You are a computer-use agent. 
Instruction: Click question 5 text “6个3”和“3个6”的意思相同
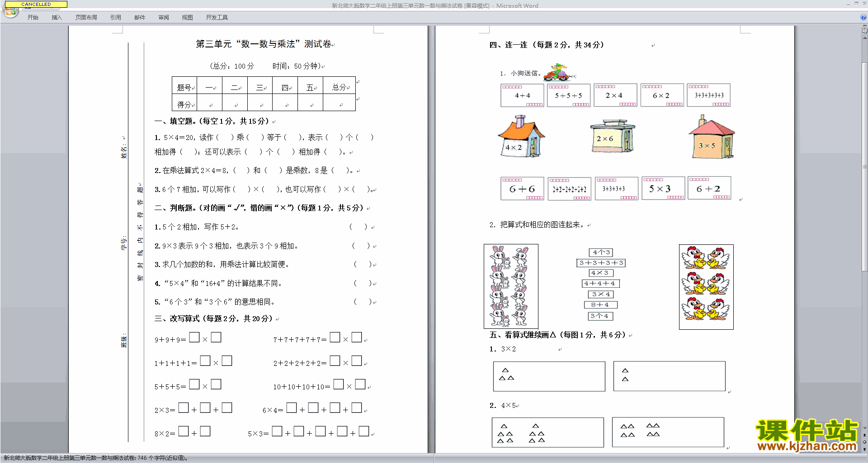[219, 302]
